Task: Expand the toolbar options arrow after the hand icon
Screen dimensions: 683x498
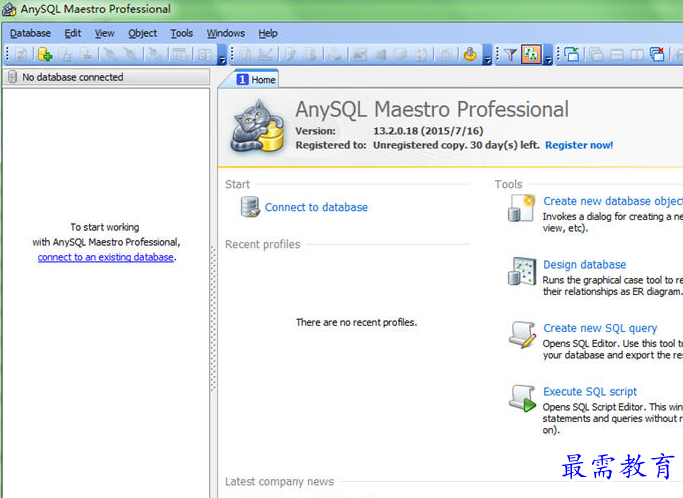Action: pos(487,58)
